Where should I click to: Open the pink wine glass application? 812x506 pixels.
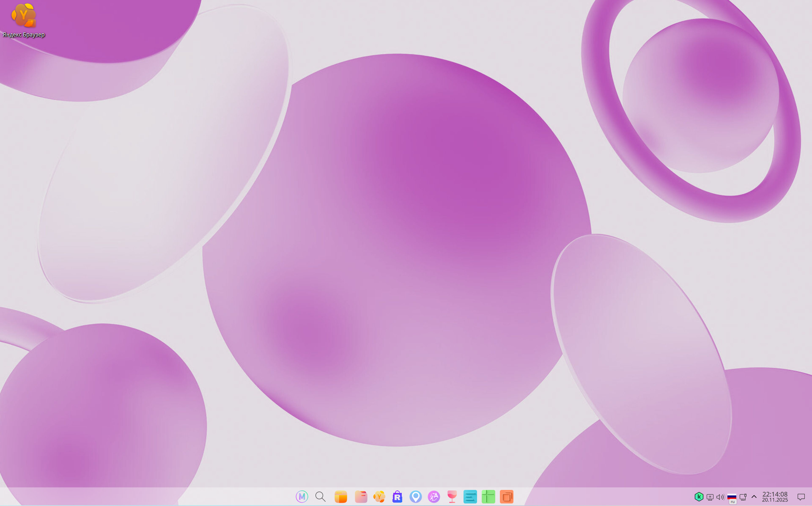coord(452,497)
